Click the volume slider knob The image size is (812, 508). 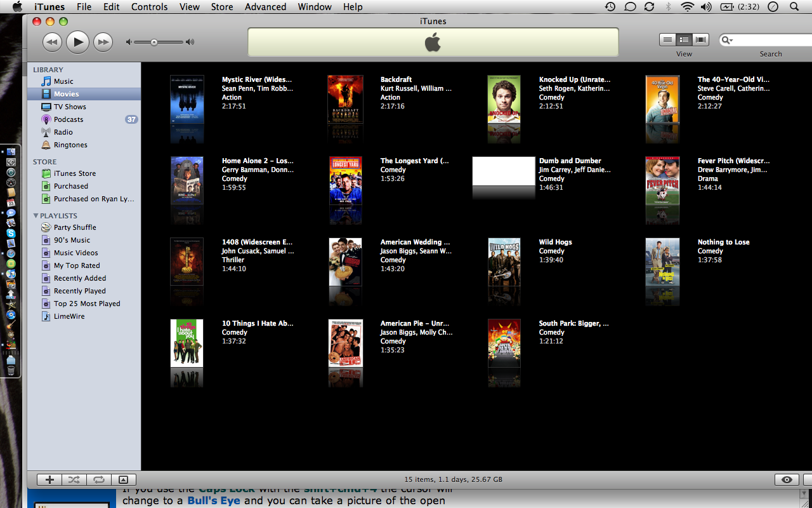154,43
